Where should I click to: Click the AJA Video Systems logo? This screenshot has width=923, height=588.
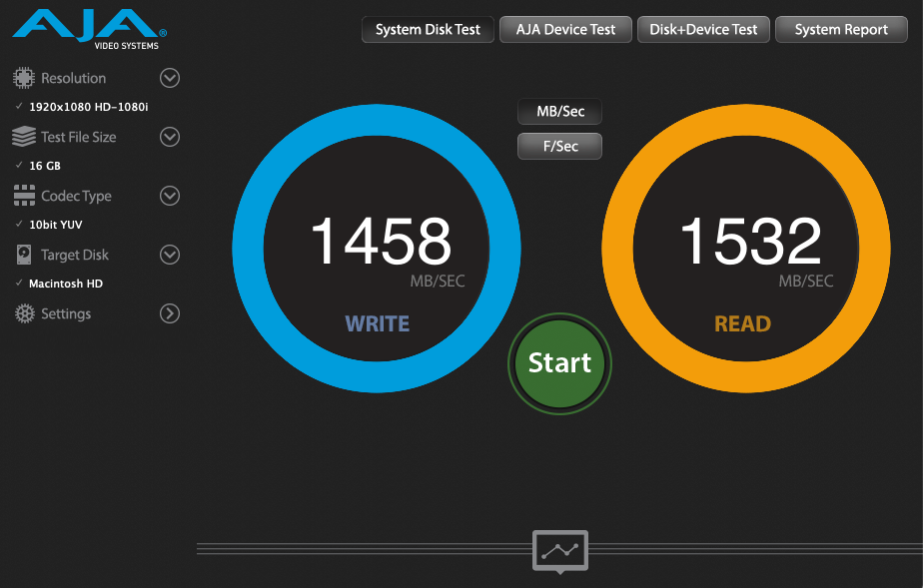[x=90, y=29]
